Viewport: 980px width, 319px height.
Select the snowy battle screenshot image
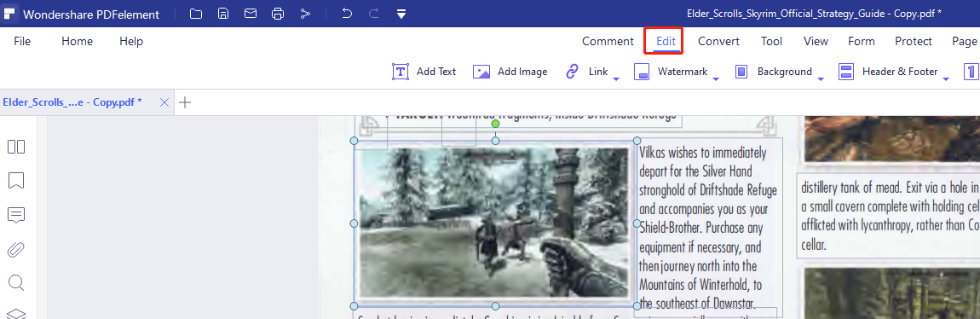(494, 223)
